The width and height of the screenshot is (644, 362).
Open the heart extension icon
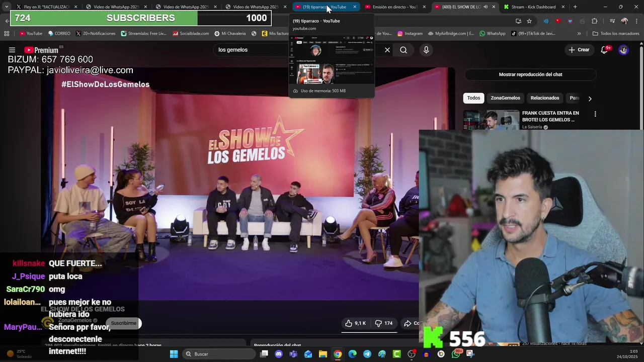click(x=570, y=21)
